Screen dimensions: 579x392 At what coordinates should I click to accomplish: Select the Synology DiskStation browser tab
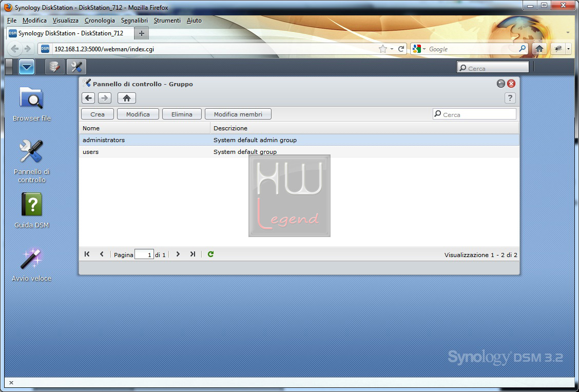[x=70, y=33]
